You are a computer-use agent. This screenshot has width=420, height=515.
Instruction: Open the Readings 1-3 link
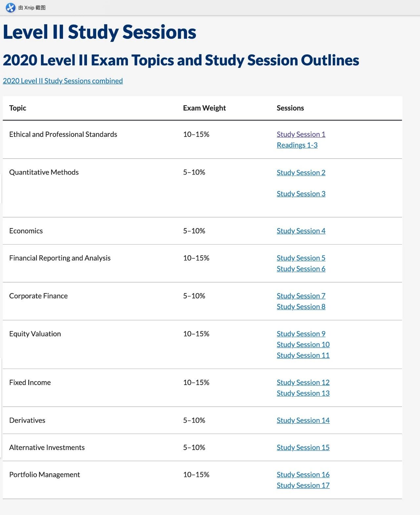[297, 145]
